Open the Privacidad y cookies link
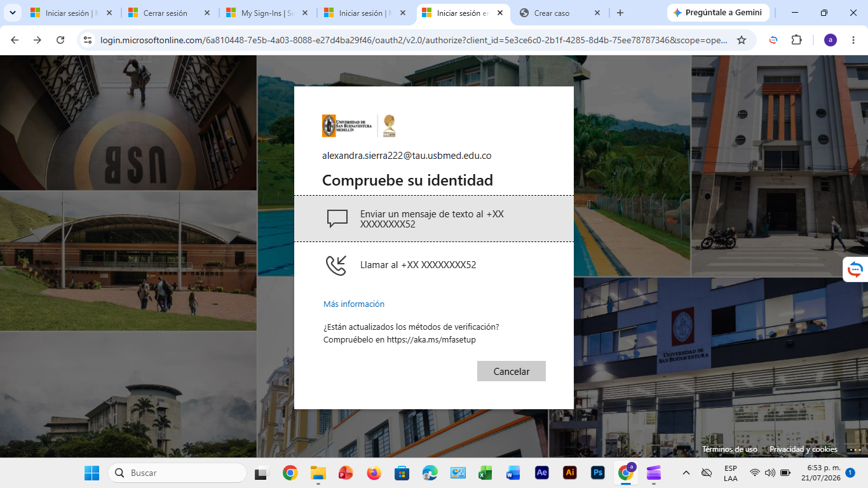This screenshot has width=868, height=488. [803, 449]
